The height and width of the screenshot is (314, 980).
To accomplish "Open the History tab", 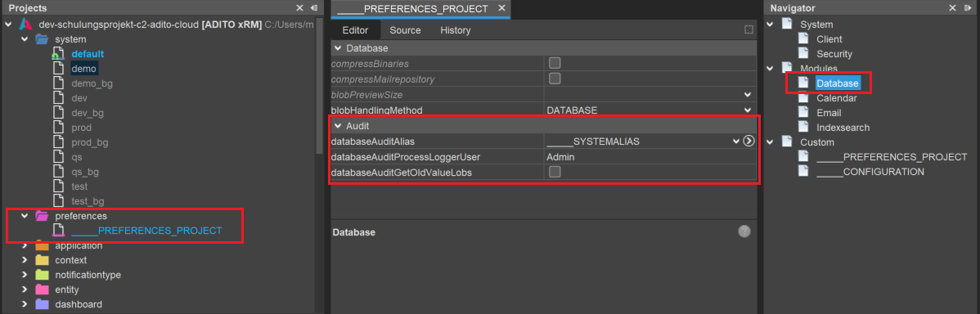I will (455, 30).
